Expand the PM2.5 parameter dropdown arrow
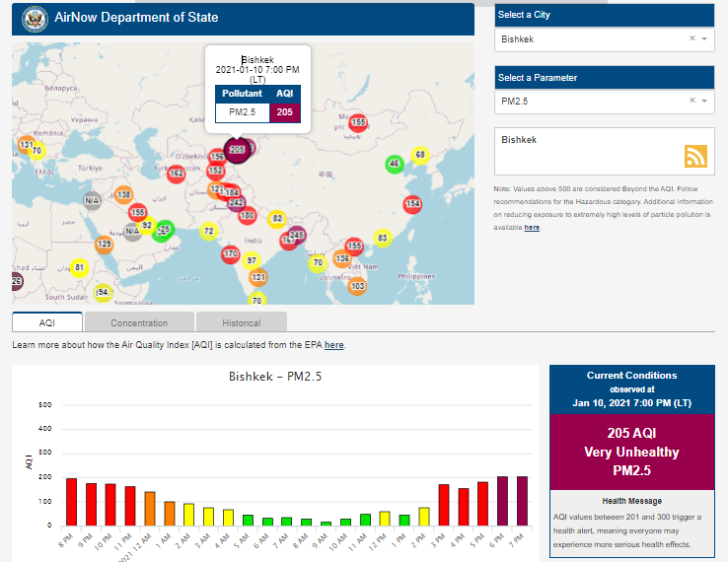This screenshot has width=728, height=562. pos(704,101)
